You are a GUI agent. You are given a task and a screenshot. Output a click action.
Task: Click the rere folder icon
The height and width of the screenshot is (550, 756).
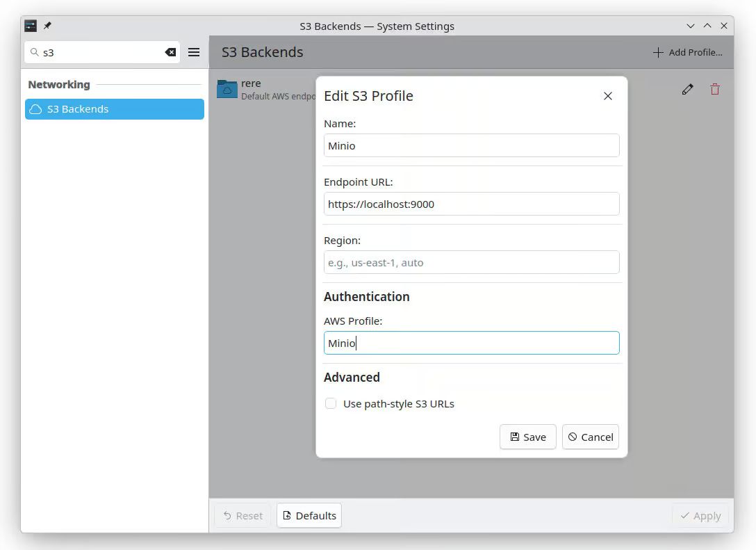[x=227, y=89]
